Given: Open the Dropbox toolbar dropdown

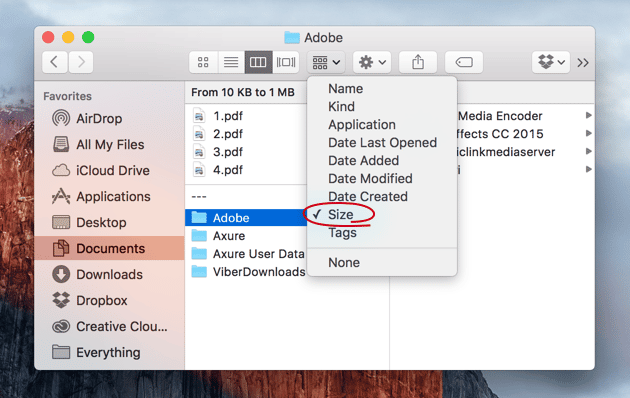Looking at the screenshot, I should [551, 62].
